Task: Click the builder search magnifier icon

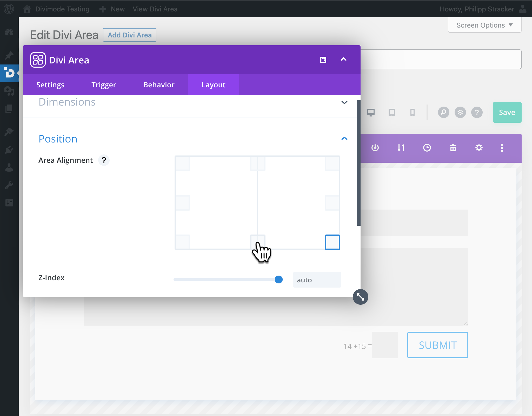Action: [444, 112]
